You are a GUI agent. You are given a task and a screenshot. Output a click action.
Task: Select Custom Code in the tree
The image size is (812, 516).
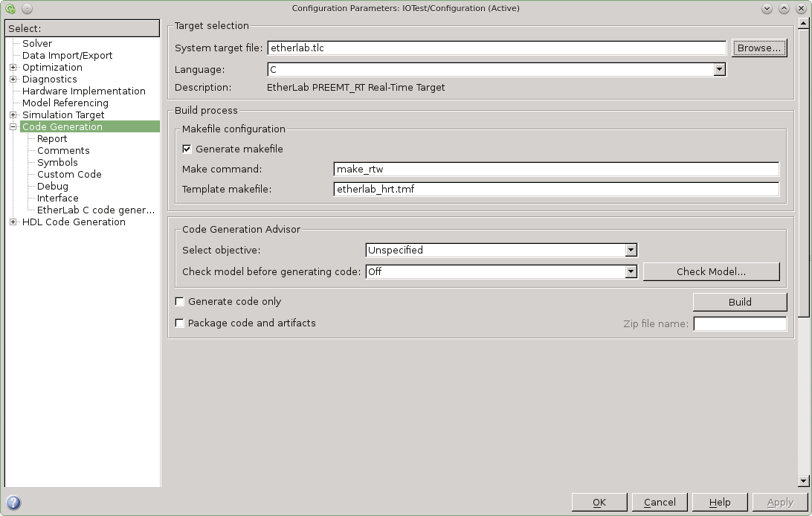click(x=69, y=175)
